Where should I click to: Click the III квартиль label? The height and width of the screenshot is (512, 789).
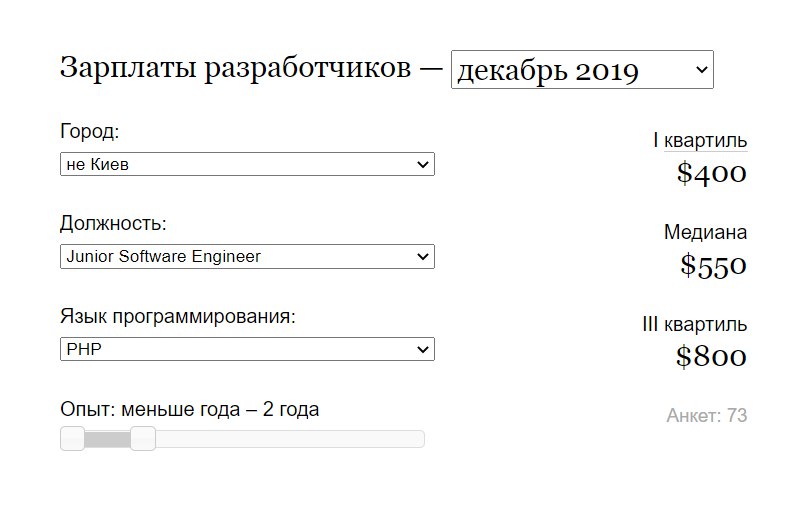pyautogui.click(x=694, y=325)
